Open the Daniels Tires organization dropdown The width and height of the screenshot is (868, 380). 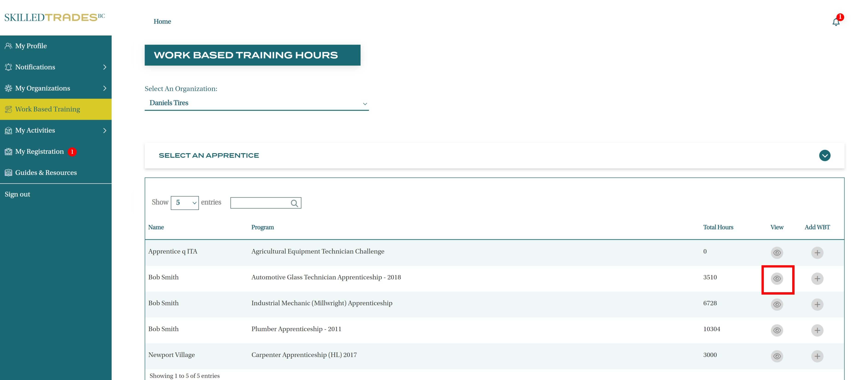pos(256,103)
